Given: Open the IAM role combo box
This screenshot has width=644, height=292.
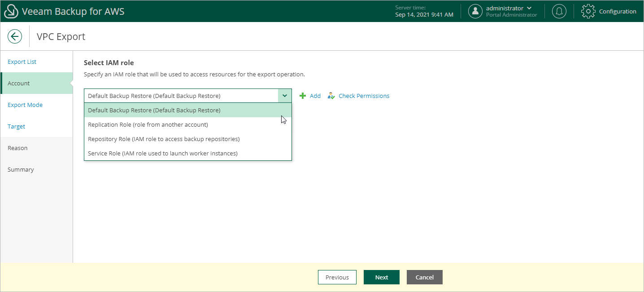Looking at the screenshot, I should (179, 96).
